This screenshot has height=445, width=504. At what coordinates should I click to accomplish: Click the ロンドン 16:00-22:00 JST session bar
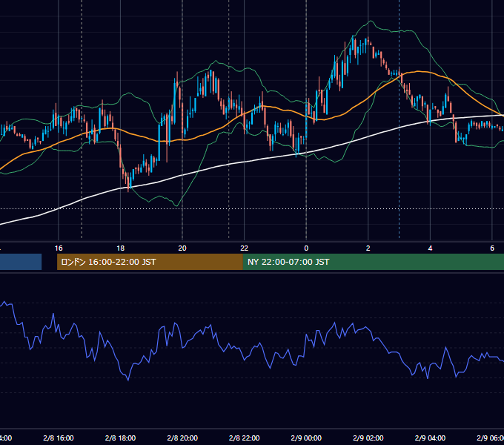(150, 262)
